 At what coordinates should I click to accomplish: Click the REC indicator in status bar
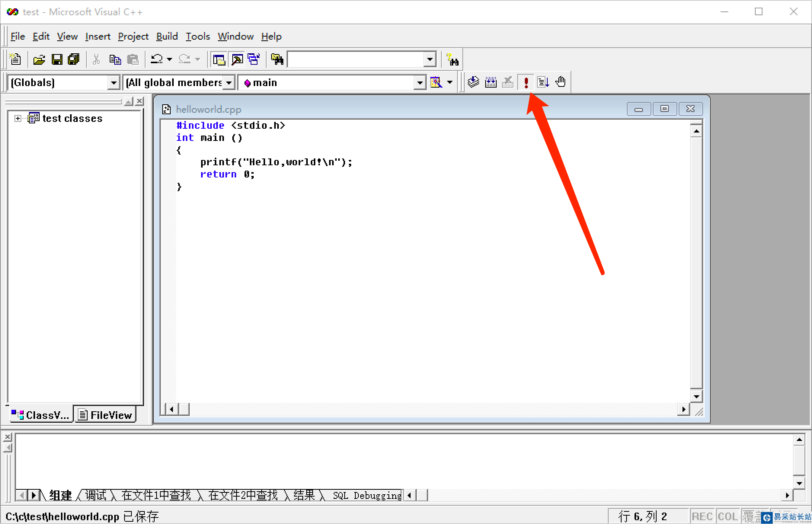click(702, 516)
